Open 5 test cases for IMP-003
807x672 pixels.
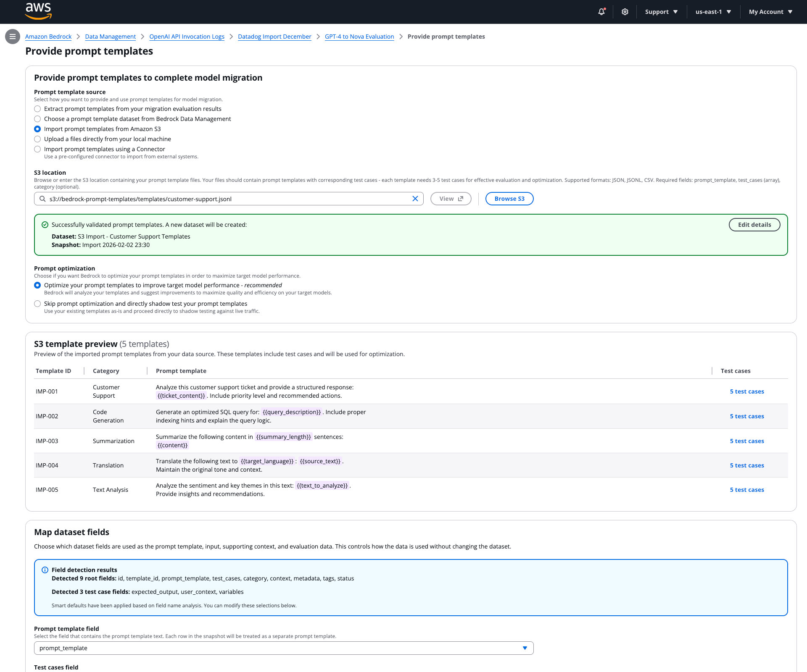pyautogui.click(x=747, y=441)
